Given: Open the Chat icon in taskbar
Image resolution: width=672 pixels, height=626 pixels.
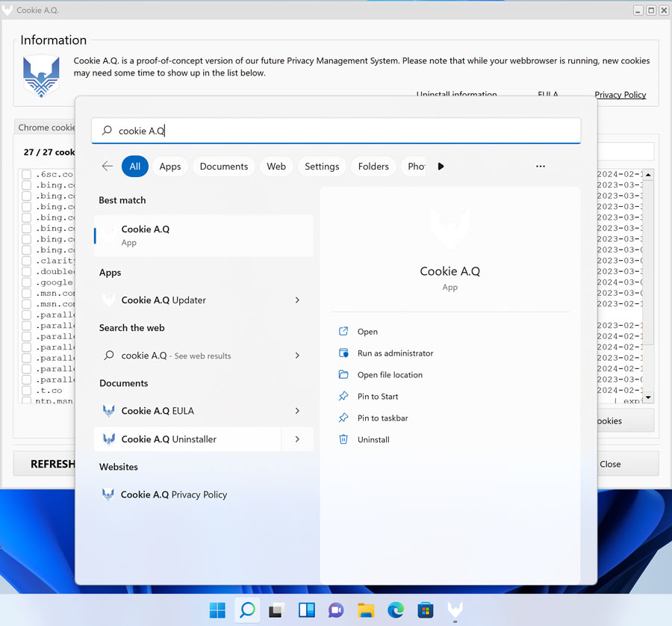Looking at the screenshot, I should point(336,610).
